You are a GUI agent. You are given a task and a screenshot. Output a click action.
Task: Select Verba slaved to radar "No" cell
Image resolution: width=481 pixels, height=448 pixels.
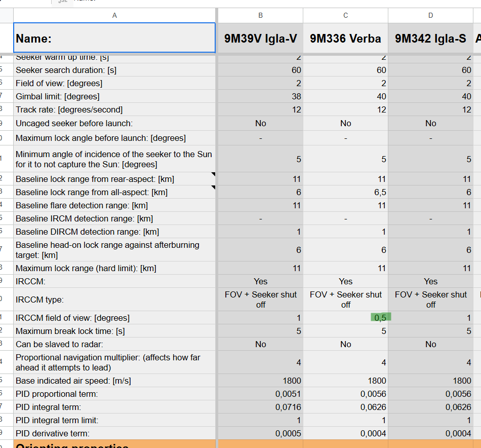pyautogui.click(x=345, y=344)
